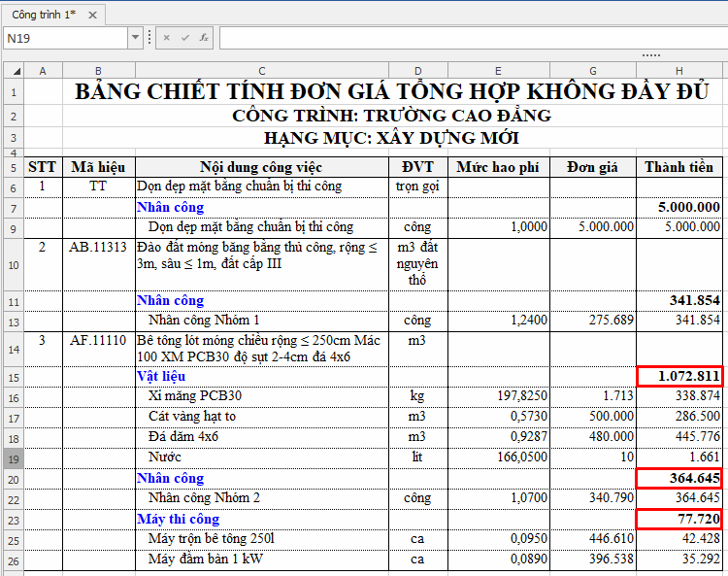Click the Đơn giá header cell
This screenshot has height=576, width=728.
[593, 167]
